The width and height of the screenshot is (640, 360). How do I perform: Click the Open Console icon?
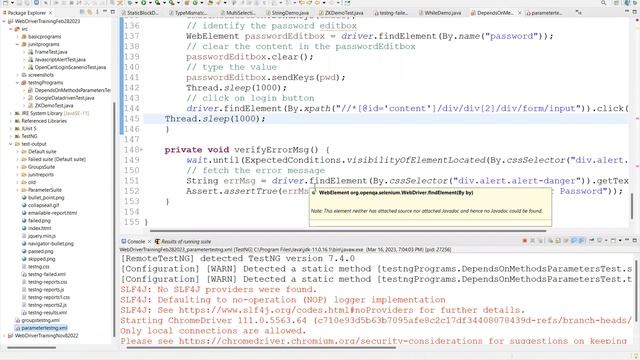pyautogui.click(x=613, y=241)
